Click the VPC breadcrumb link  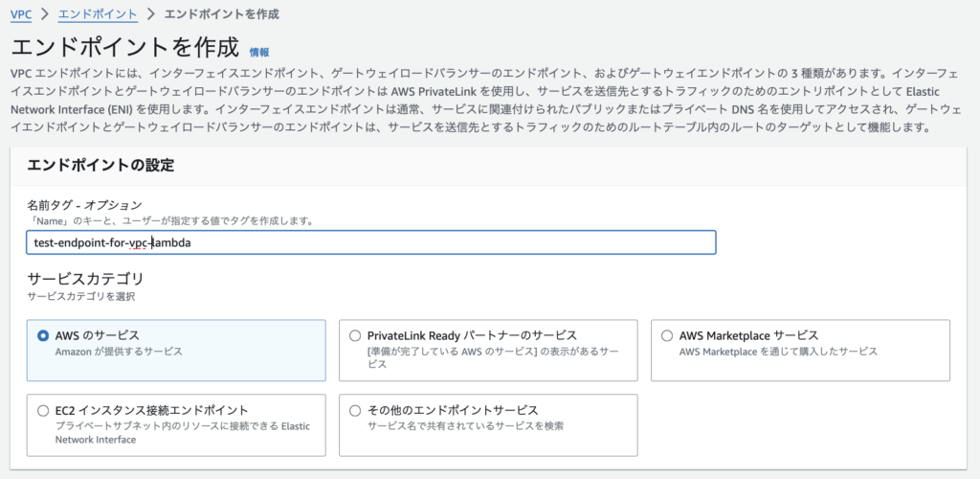pyautogui.click(x=21, y=14)
